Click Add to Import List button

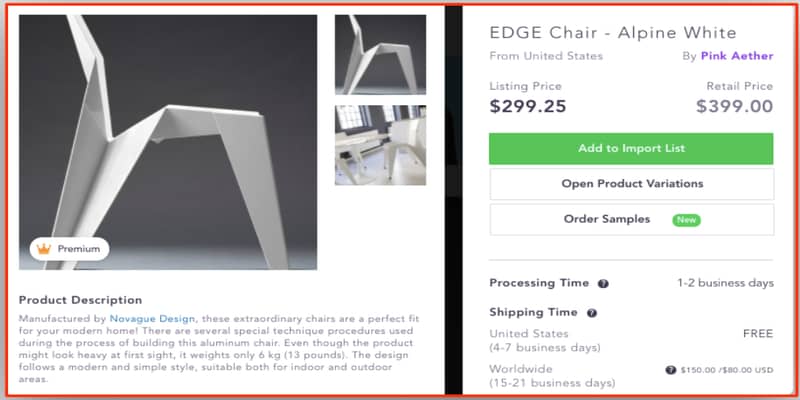point(631,148)
